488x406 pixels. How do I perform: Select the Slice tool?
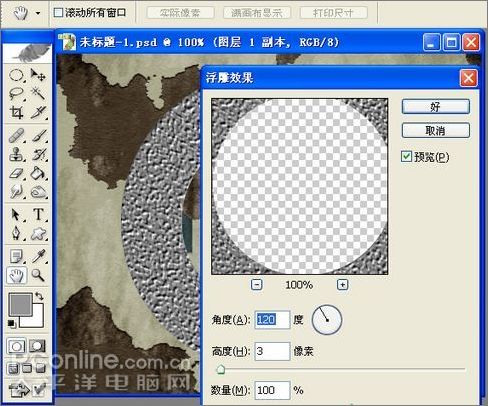pyautogui.click(x=38, y=113)
